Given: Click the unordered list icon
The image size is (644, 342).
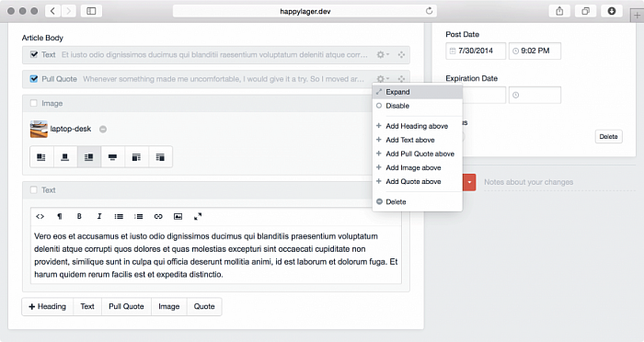Looking at the screenshot, I should pyautogui.click(x=119, y=216).
